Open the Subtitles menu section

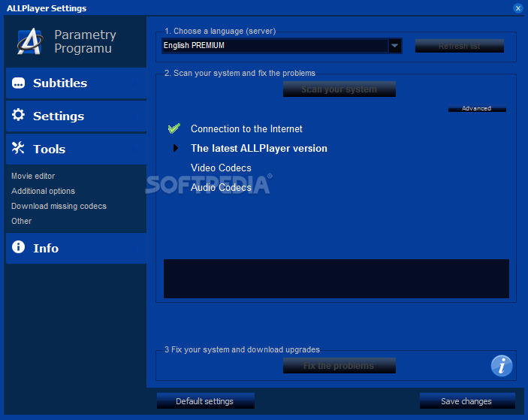(76, 83)
